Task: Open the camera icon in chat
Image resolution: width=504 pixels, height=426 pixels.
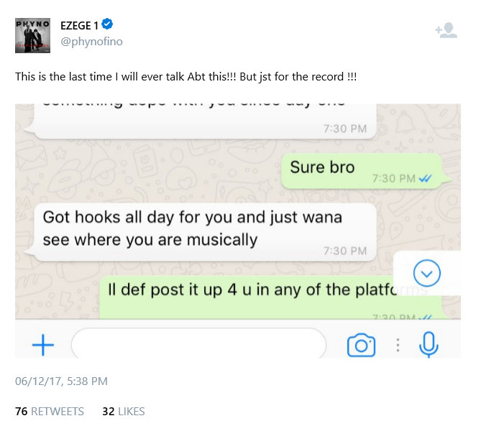Action: click(361, 346)
